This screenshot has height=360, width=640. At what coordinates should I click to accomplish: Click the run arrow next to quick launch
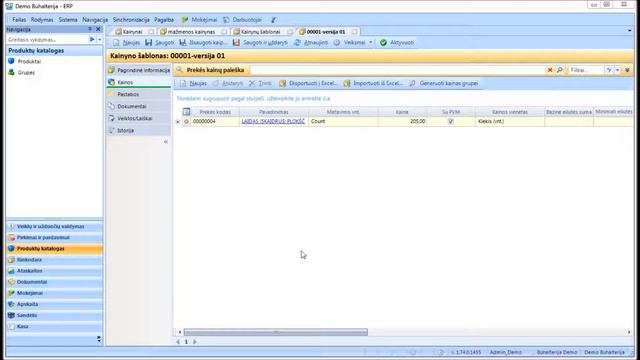(x=92, y=40)
